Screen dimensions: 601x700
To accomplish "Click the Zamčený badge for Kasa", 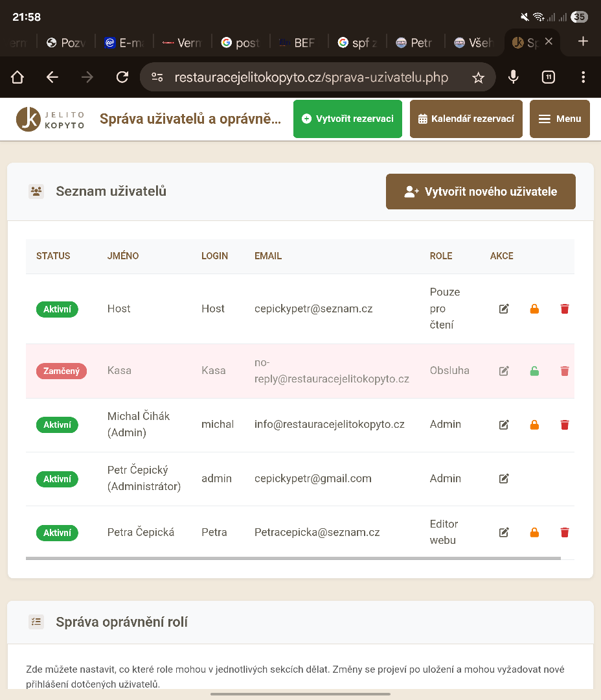I will point(61,371).
